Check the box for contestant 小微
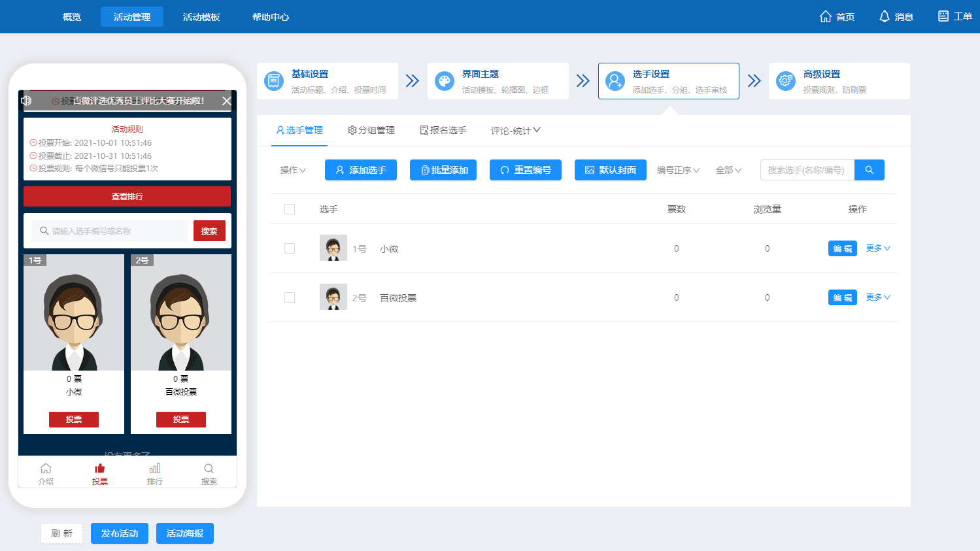The image size is (980, 551). pyautogui.click(x=290, y=248)
